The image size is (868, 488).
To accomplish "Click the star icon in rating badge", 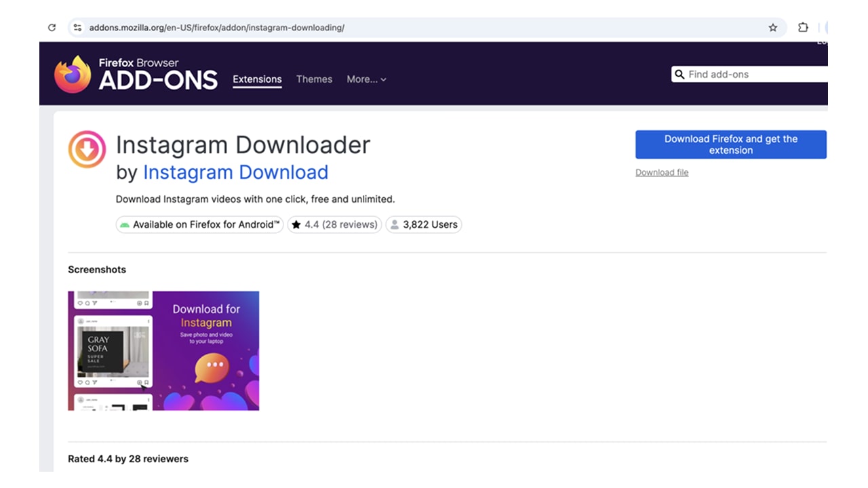I will (x=296, y=224).
